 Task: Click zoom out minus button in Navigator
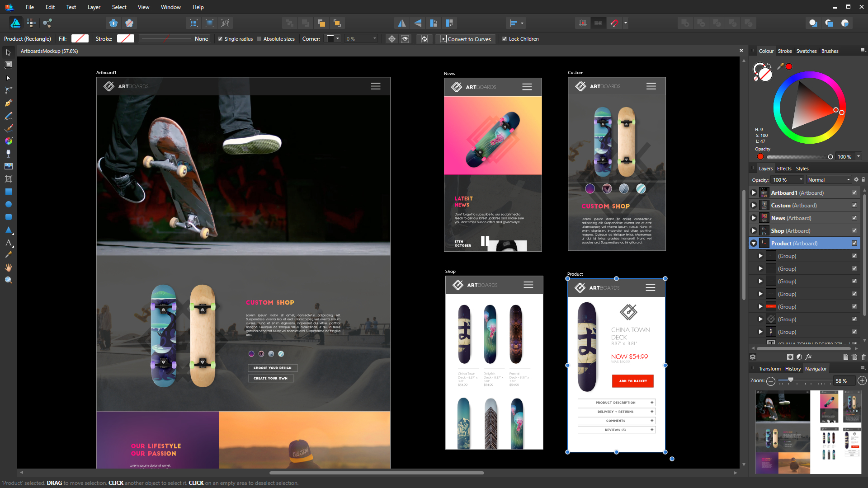(771, 381)
